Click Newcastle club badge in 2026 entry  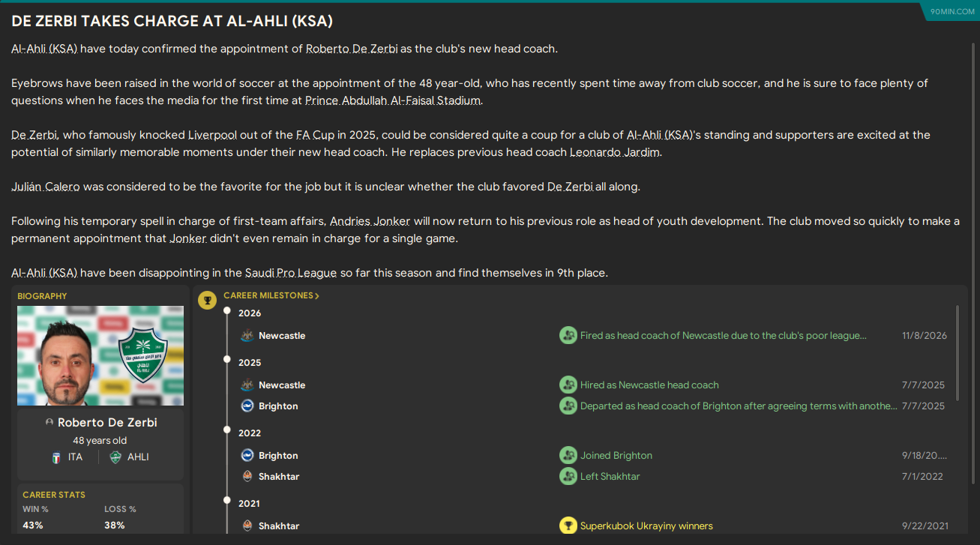(x=247, y=336)
